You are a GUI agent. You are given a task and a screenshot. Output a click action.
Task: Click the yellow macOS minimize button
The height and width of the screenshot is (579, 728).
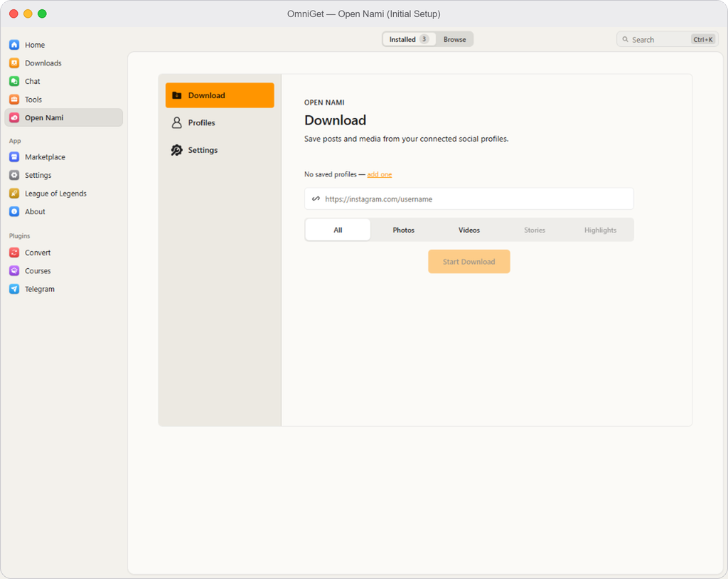(28, 14)
